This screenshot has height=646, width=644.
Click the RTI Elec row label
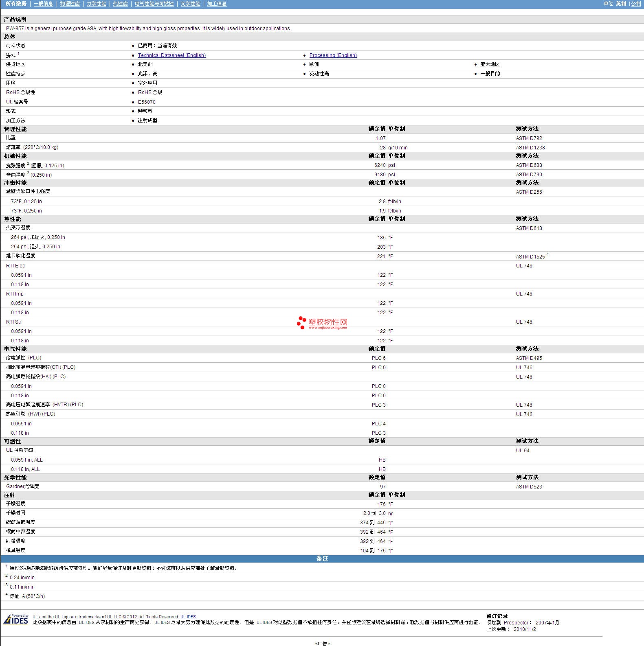(15, 266)
